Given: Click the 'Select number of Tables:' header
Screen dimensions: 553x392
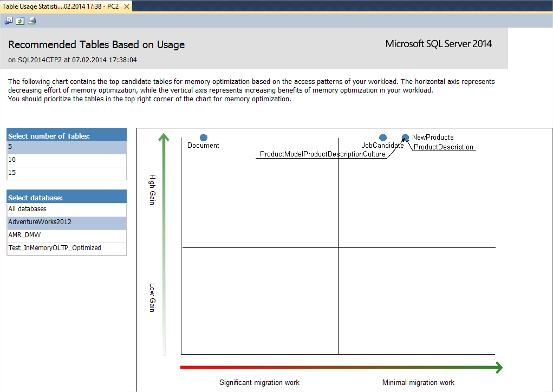Looking at the screenshot, I should click(67, 135).
